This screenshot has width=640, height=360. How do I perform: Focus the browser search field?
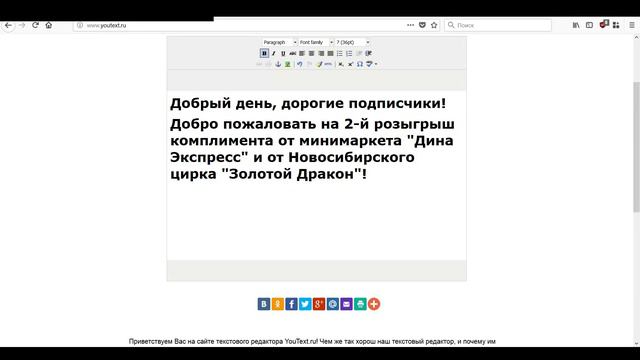point(498,25)
